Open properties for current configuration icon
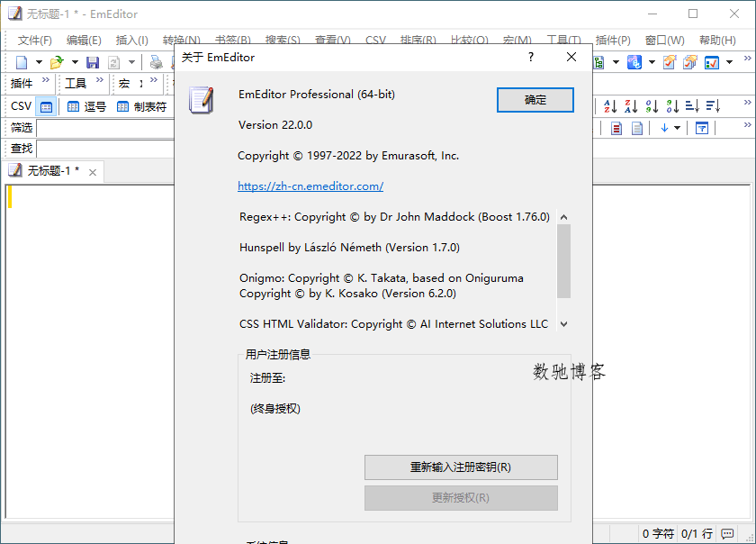Viewport: 756px width, 544px height. click(x=670, y=62)
